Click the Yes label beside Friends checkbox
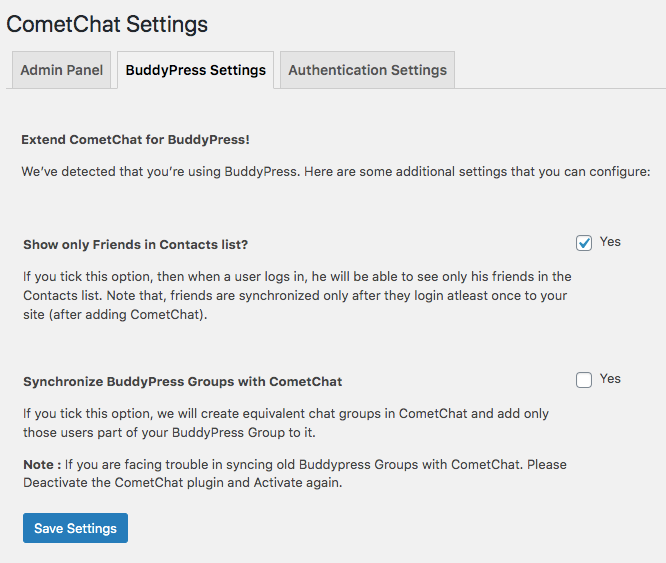The image size is (666, 563). 610,242
